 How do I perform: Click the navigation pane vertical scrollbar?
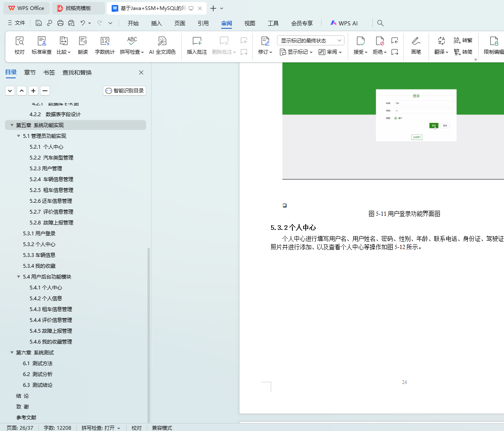click(x=149, y=335)
